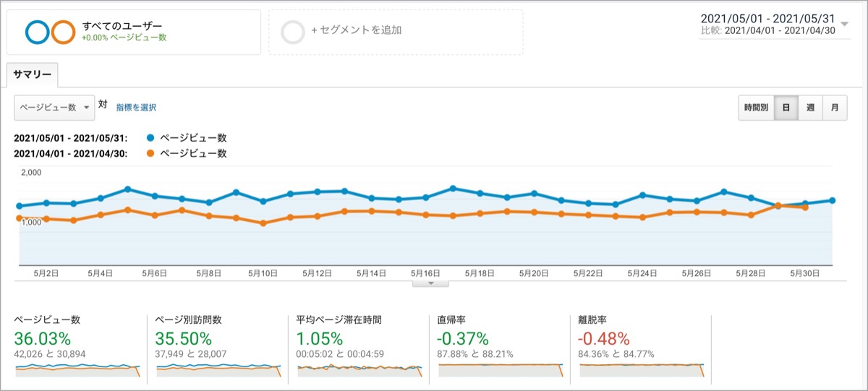868x391 pixels.
Task: Click the 2021/05/01 - 2021/05/31 date range text
Action: point(769,19)
